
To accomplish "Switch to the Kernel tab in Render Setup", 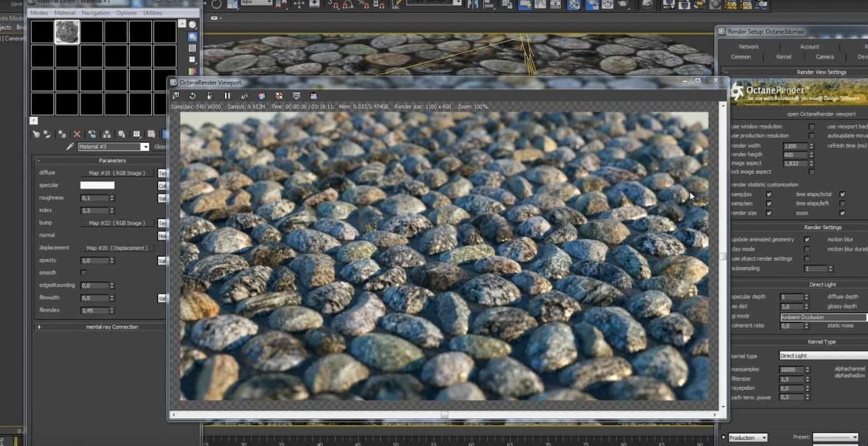I will pyautogui.click(x=784, y=57).
